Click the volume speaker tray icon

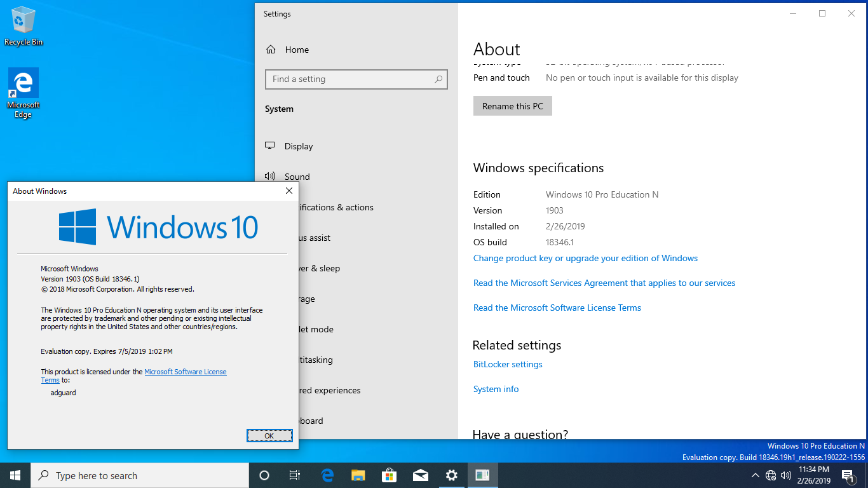coord(786,475)
